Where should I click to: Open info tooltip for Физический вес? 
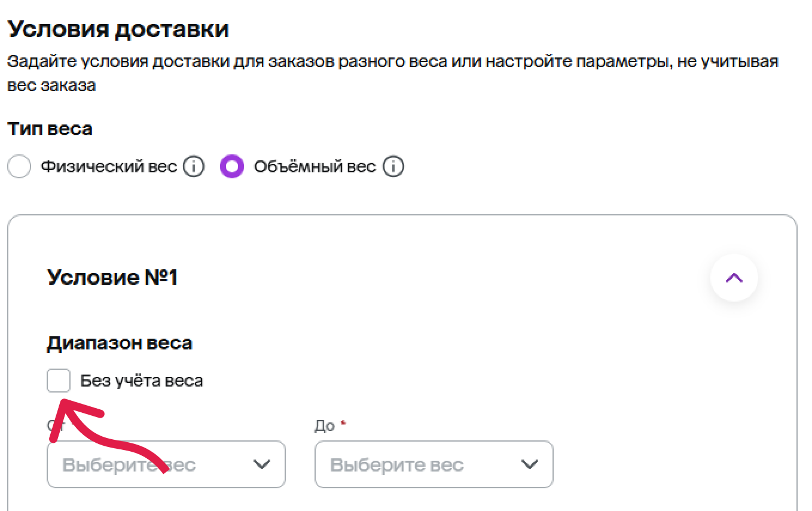(x=194, y=166)
